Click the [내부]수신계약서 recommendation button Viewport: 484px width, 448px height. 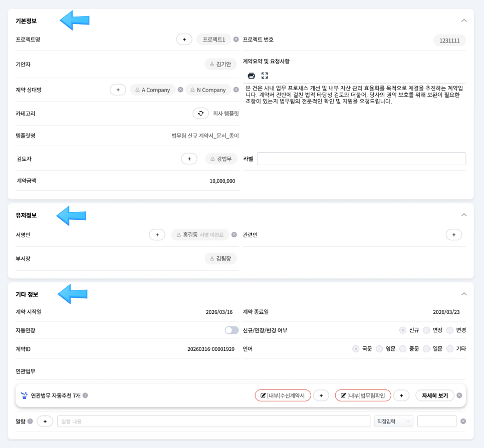(283, 395)
